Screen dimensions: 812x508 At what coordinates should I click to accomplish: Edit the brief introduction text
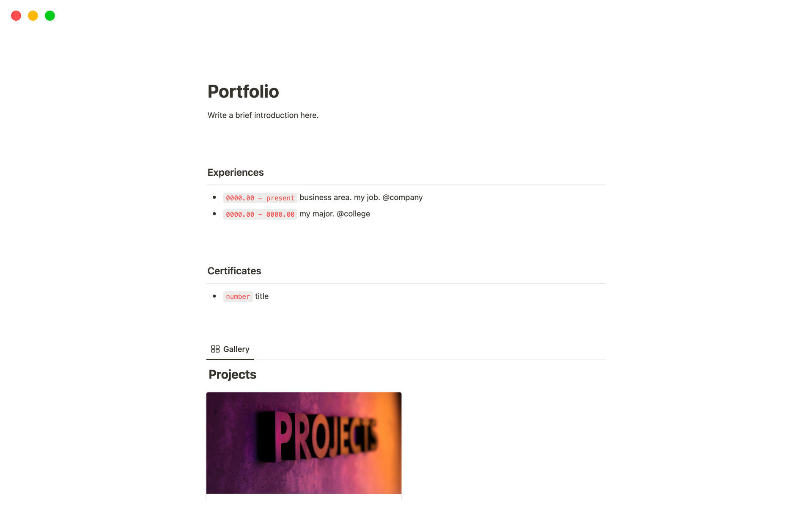click(263, 115)
